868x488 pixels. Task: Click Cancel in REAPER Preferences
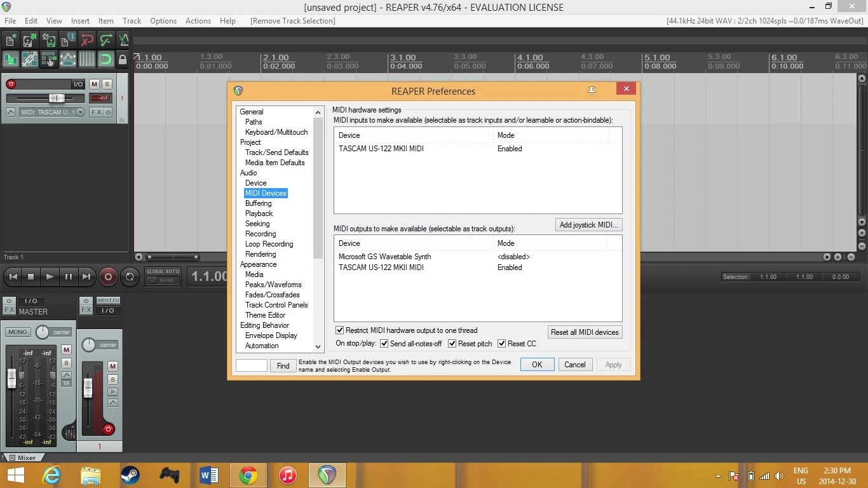[575, 365]
